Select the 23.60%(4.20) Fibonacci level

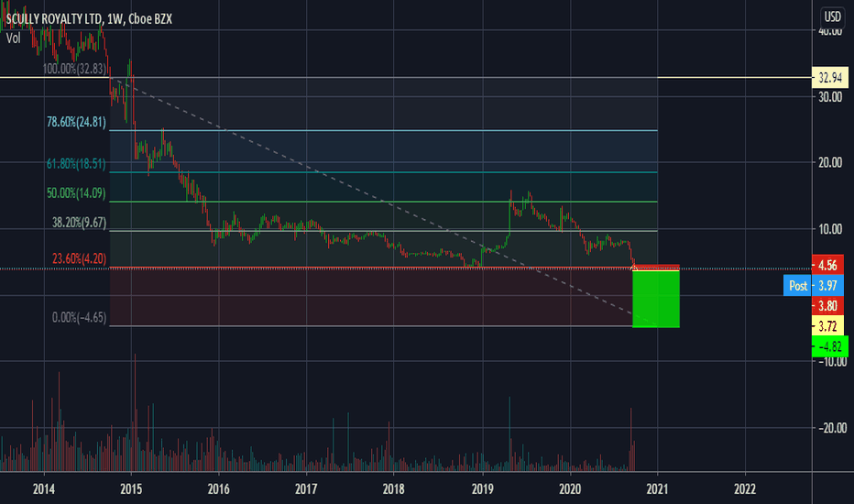click(80, 258)
